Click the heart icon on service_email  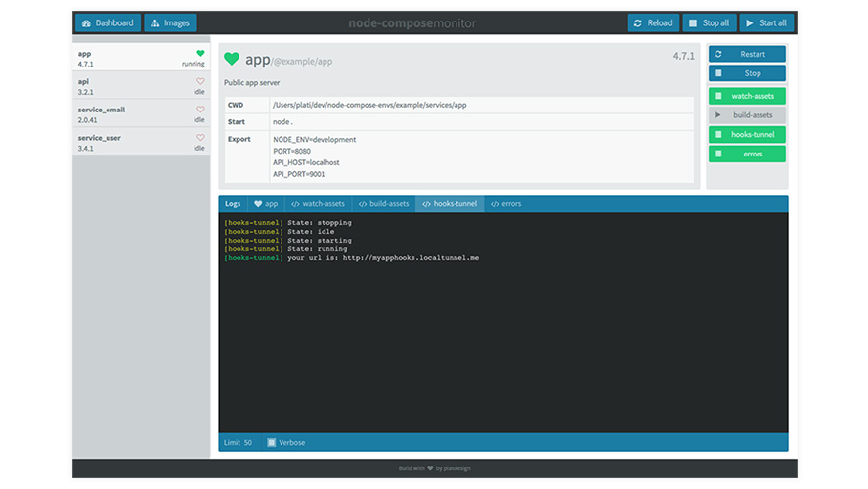click(200, 110)
